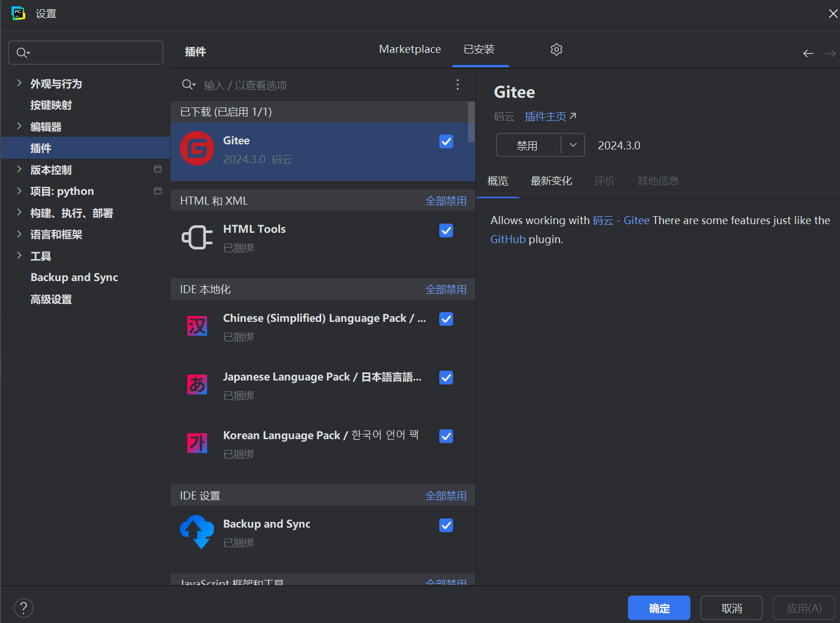Select 高级设置 in settings tree

[86, 299]
